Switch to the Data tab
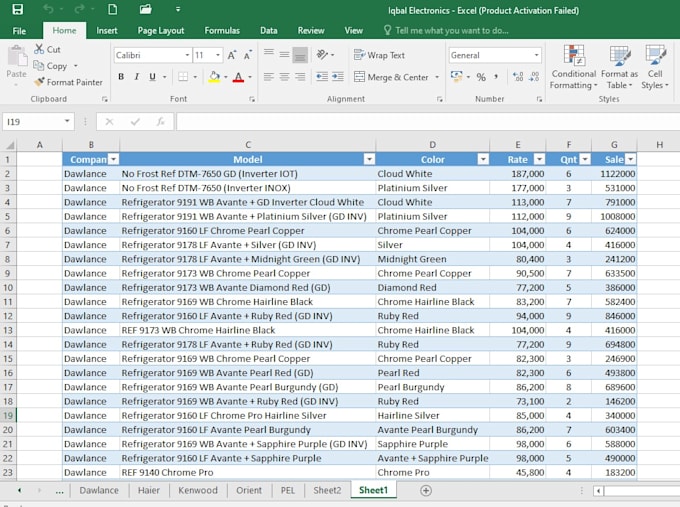This screenshot has width=680, height=507. click(269, 30)
